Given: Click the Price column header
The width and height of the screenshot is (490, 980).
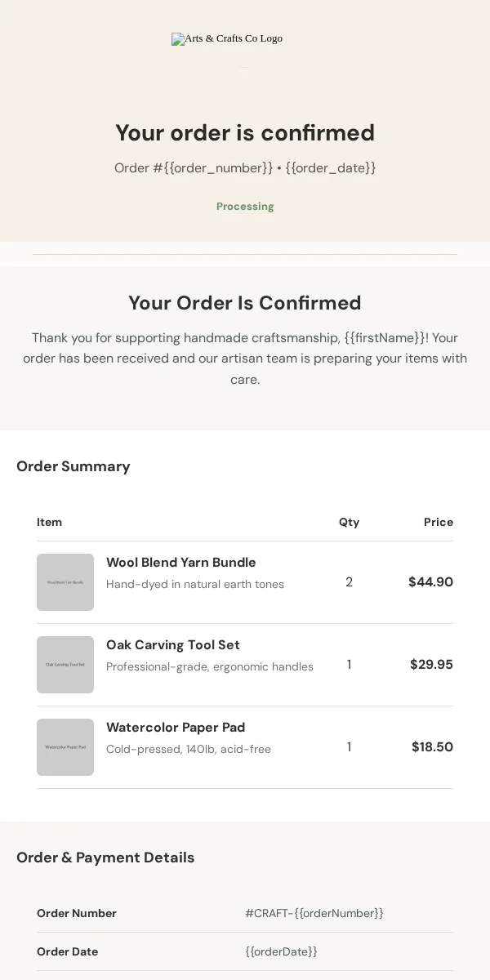Looking at the screenshot, I should (439, 522).
